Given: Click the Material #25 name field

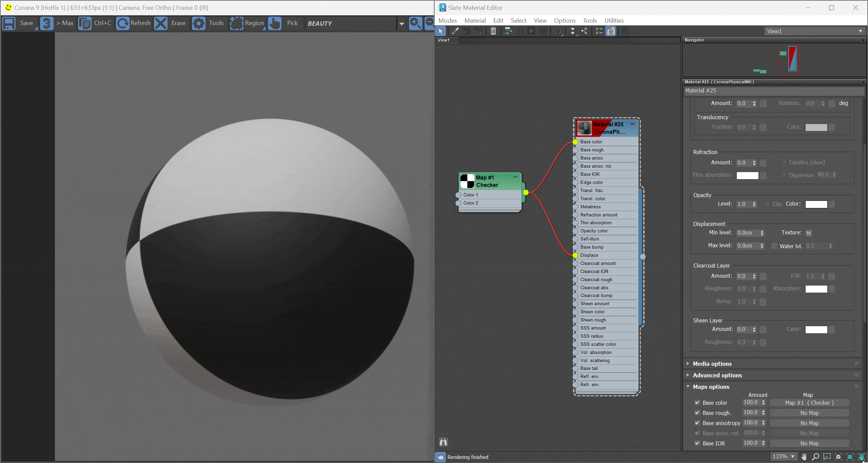Looking at the screenshot, I should [x=774, y=91].
